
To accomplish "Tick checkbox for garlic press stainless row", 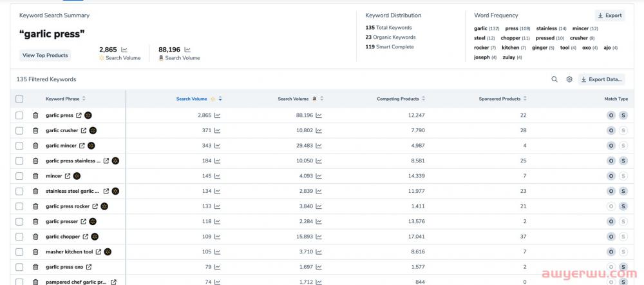I will (x=19, y=161).
